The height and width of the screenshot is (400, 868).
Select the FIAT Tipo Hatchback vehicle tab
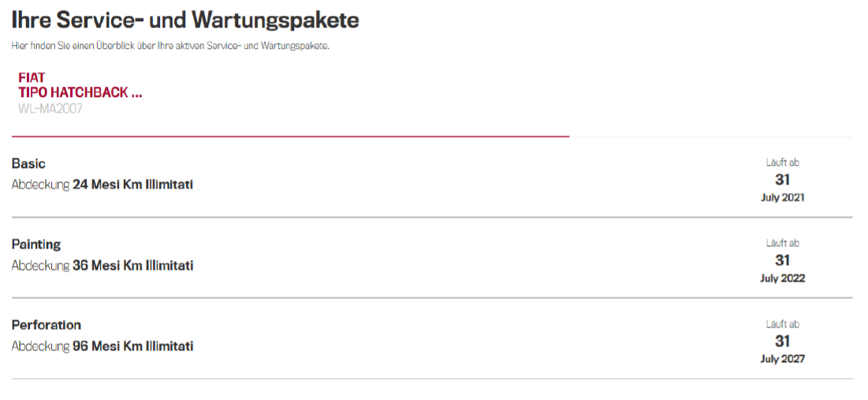[80, 92]
